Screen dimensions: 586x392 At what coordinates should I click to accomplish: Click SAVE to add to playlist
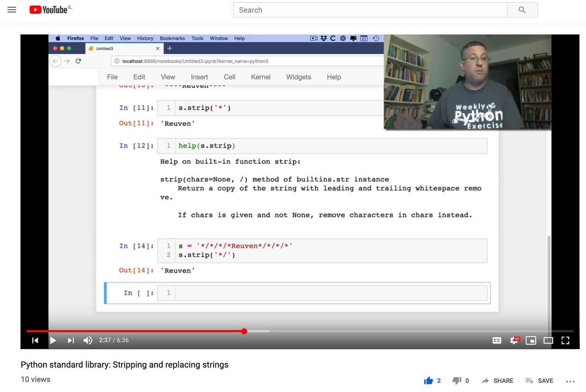(539, 381)
